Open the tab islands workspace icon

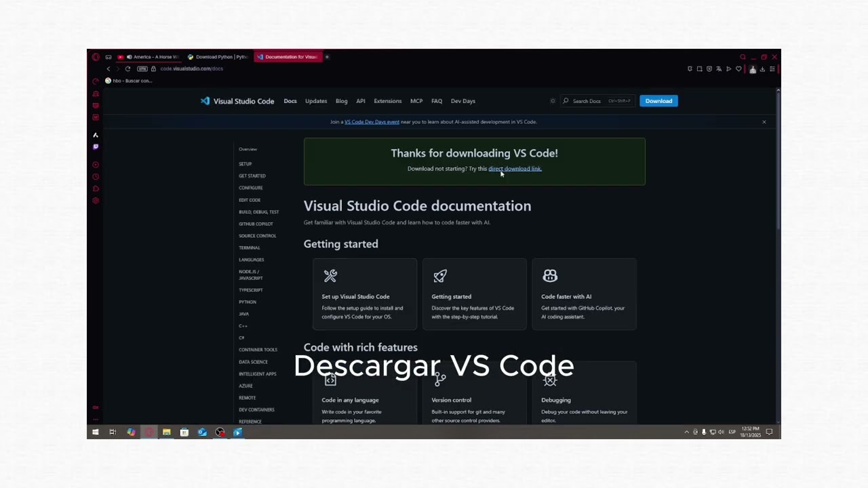tap(108, 57)
